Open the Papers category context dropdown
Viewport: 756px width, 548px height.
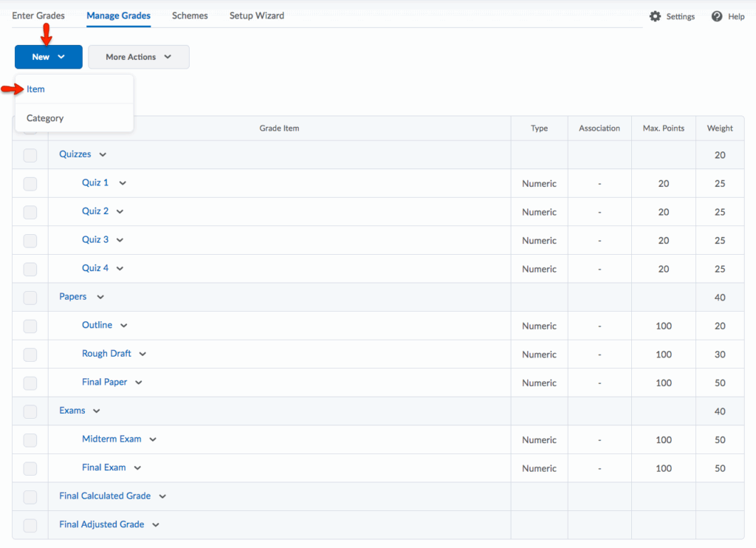pyautogui.click(x=100, y=297)
